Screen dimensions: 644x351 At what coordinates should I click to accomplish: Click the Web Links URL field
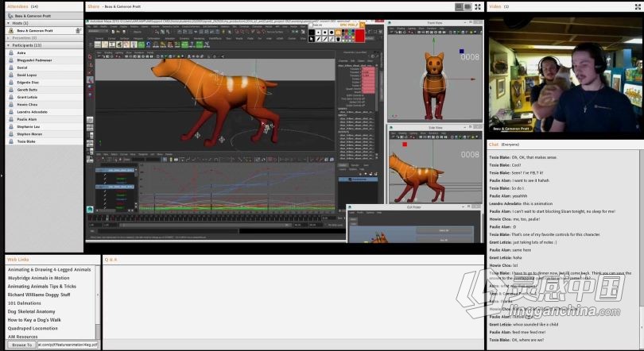click(x=68, y=345)
